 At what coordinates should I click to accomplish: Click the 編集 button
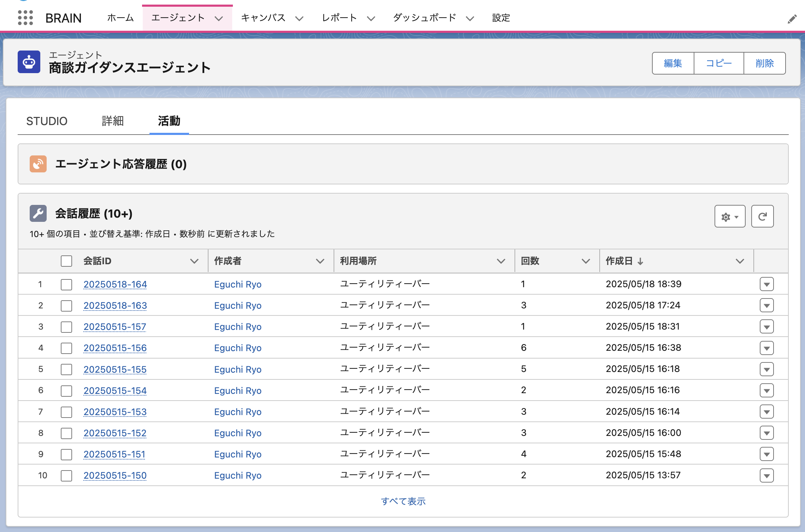[673, 63]
